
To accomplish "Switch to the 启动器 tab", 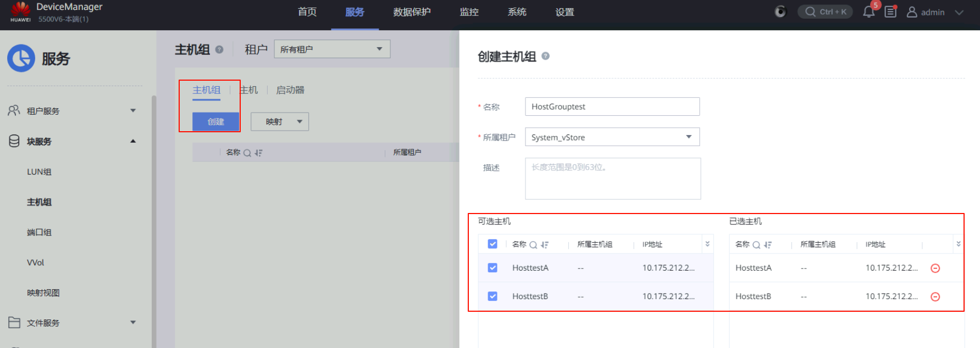I will click(290, 90).
